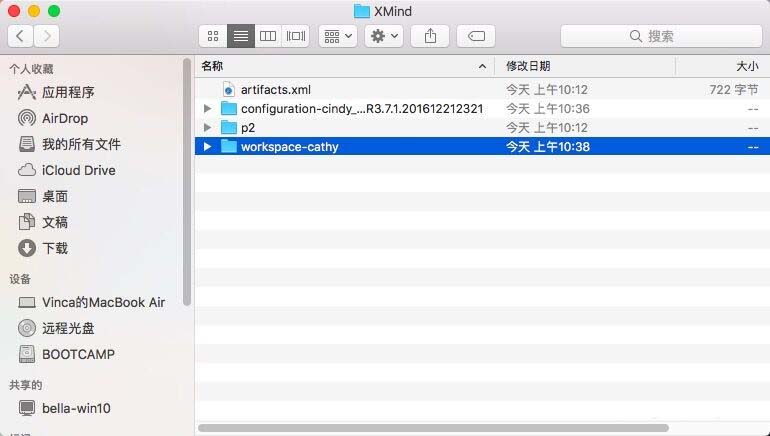
Task: Open the gear action menu
Action: coord(384,36)
